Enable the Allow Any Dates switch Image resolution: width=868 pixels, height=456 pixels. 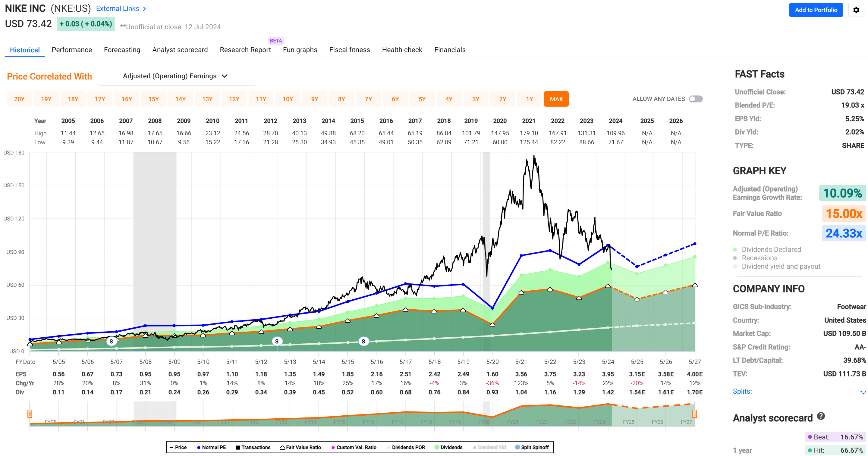696,99
